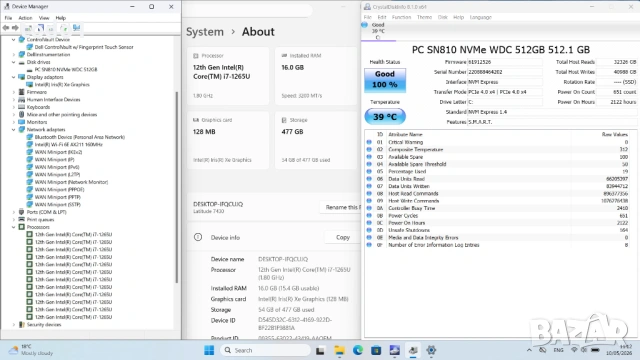The width and height of the screenshot is (640, 360).
Task: Click the 39 °C temperature button
Action: (x=385, y=117)
